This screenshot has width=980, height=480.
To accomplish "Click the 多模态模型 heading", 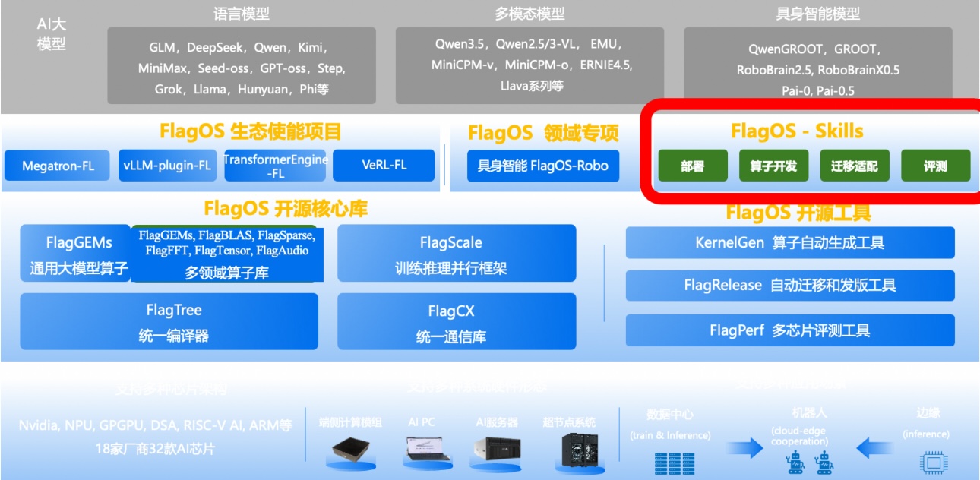I will (x=530, y=14).
